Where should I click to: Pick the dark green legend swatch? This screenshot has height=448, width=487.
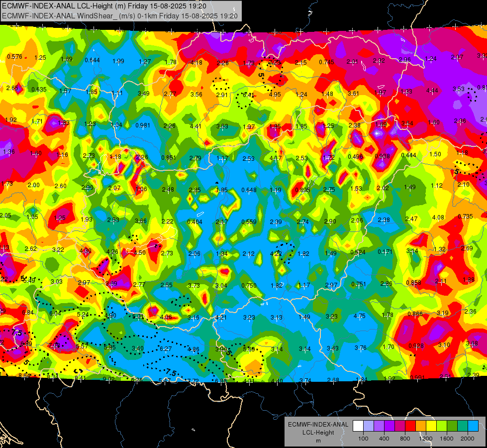[452, 426]
